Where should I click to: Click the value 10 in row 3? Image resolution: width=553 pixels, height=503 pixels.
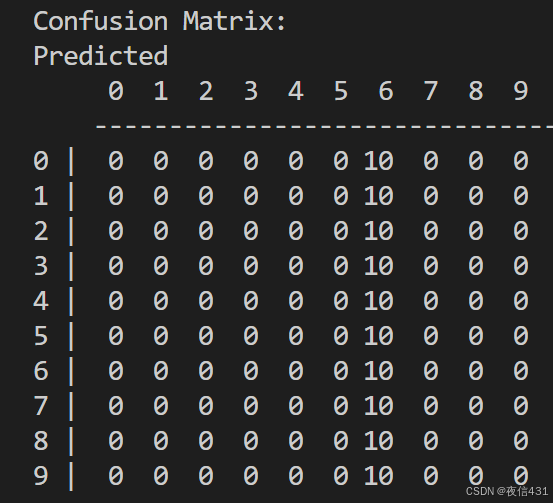click(x=378, y=266)
